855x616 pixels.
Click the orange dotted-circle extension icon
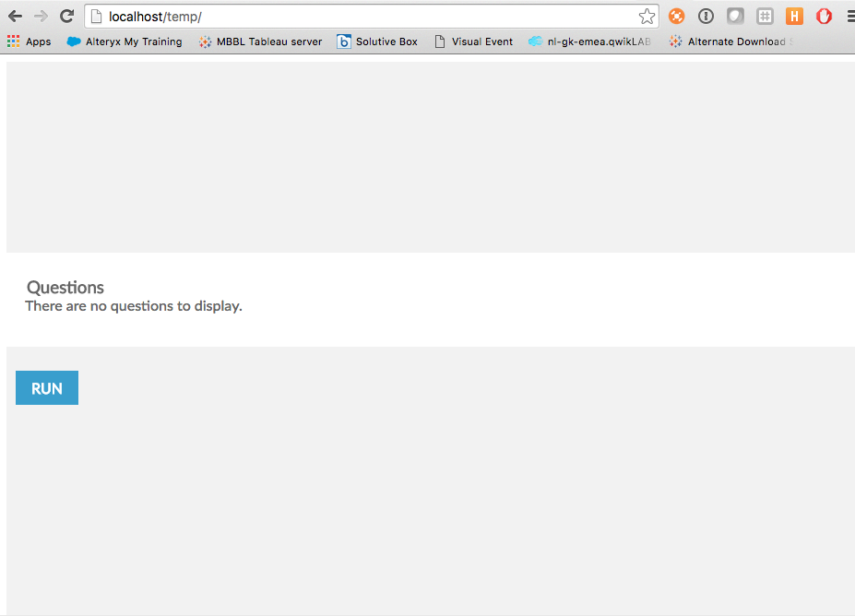coord(676,16)
